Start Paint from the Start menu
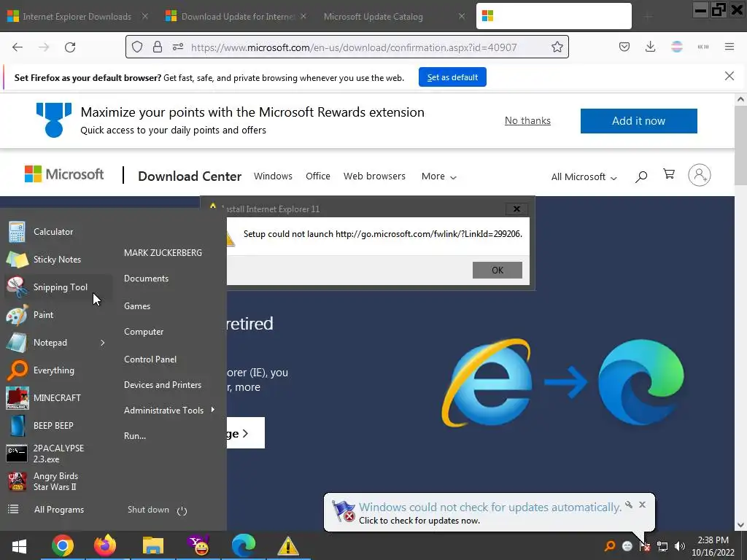 click(43, 315)
